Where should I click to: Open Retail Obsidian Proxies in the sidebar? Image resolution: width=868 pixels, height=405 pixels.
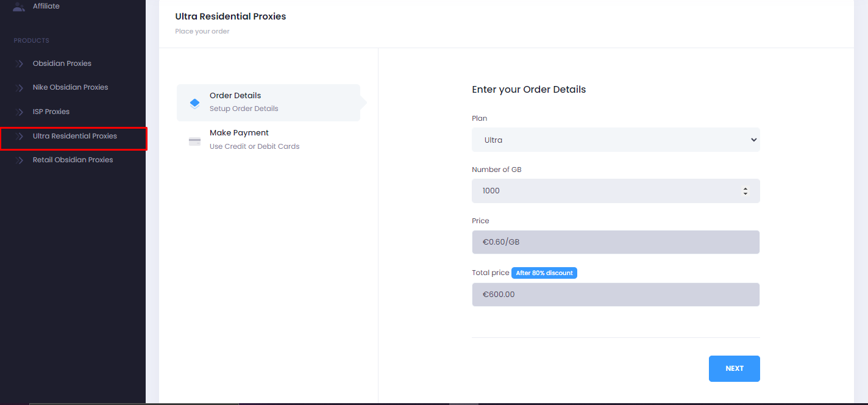(73, 160)
